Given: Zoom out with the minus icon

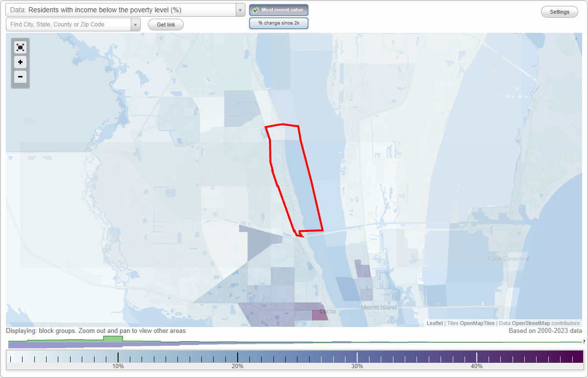Looking at the screenshot, I should tap(20, 77).
